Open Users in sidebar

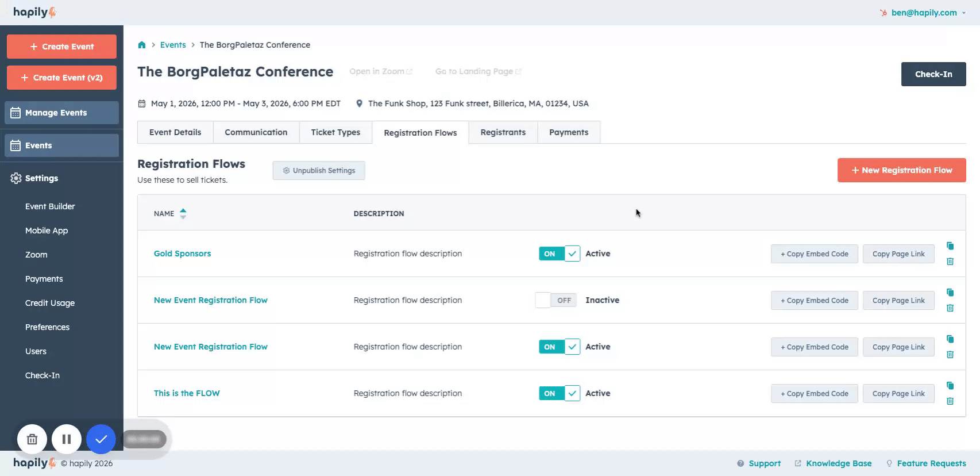tap(36, 351)
